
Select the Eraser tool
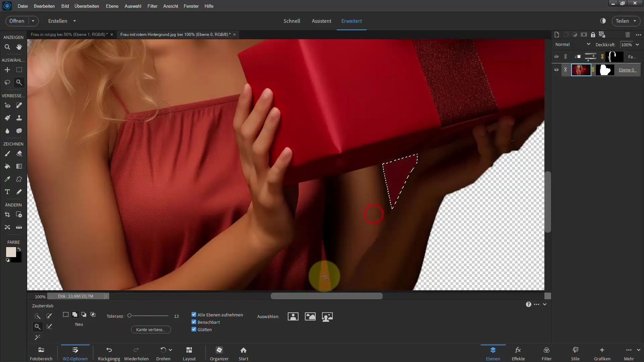[19, 154]
